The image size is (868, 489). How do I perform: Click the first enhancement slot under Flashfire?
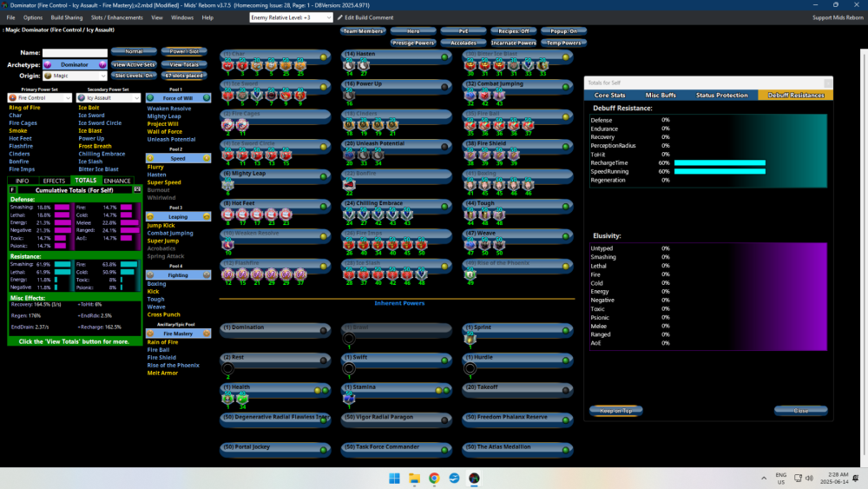coord(227,274)
